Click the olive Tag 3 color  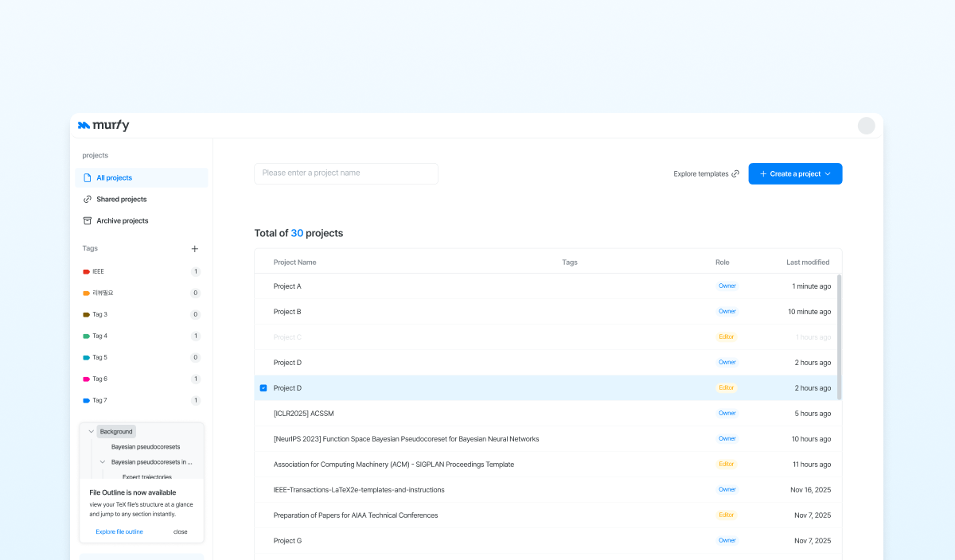point(86,315)
